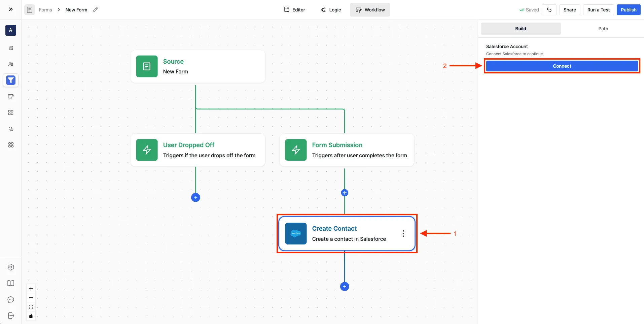Open the three-dot menu on Create Contact
The height and width of the screenshot is (324, 644).
(403, 233)
